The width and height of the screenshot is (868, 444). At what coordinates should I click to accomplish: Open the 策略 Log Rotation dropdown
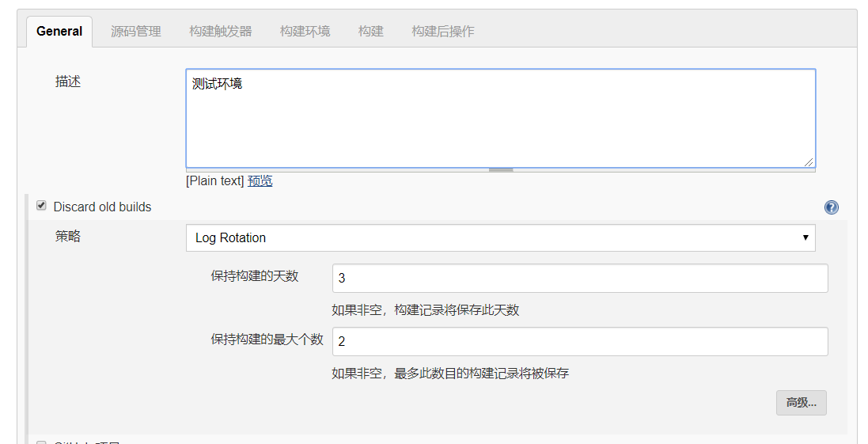click(x=500, y=237)
